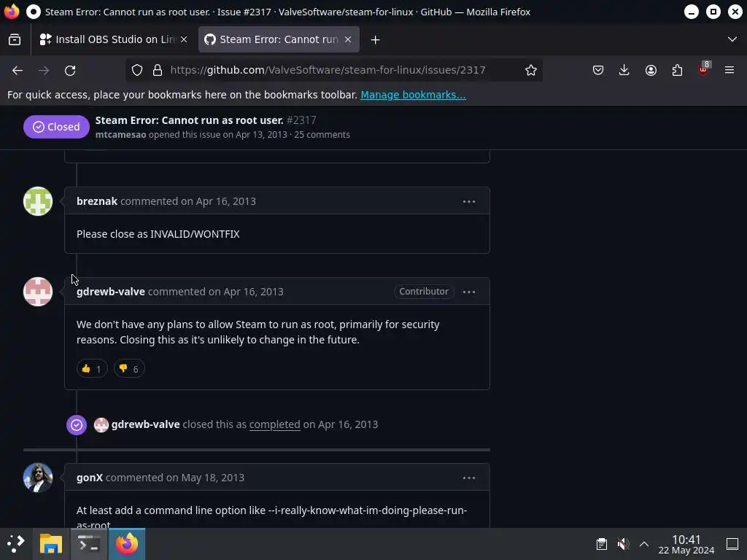The width and height of the screenshot is (747, 560).
Task: Close the Steam Error tab
Action: (x=348, y=39)
